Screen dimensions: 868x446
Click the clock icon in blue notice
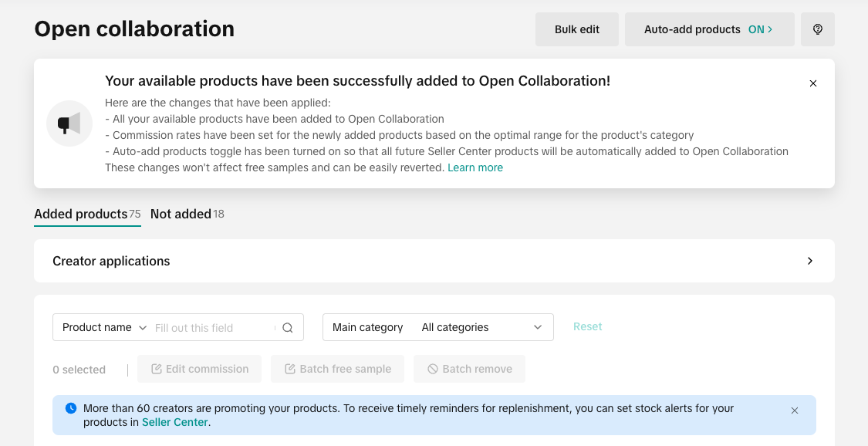pyautogui.click(x=71, y=408)
